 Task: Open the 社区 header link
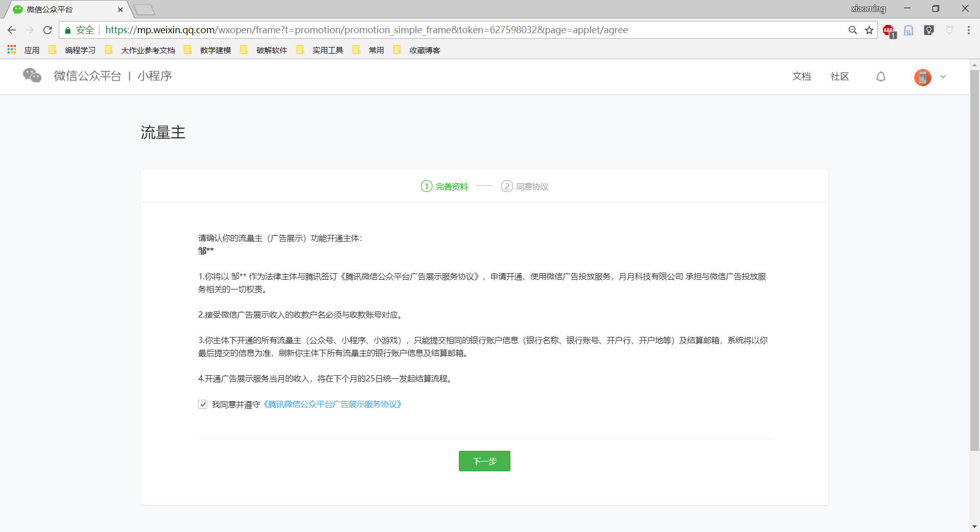(840, 76)
